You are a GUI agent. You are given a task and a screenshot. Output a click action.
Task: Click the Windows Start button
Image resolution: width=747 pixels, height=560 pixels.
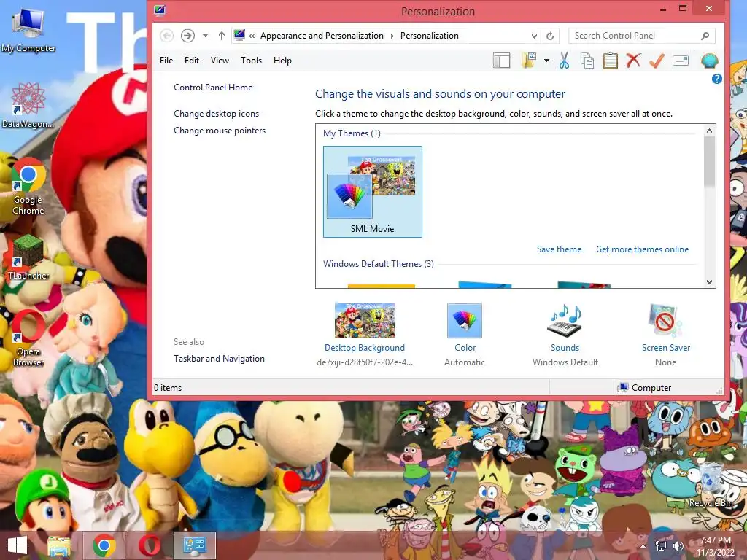[18, 545]
